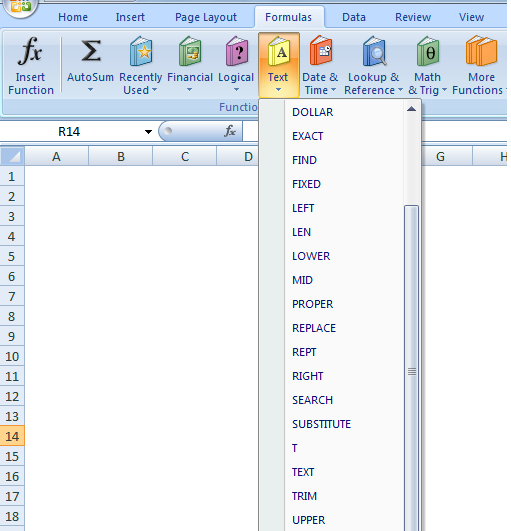Expand the Name Box dropdown arrow
511x531 pixels.
click(148, 132)
